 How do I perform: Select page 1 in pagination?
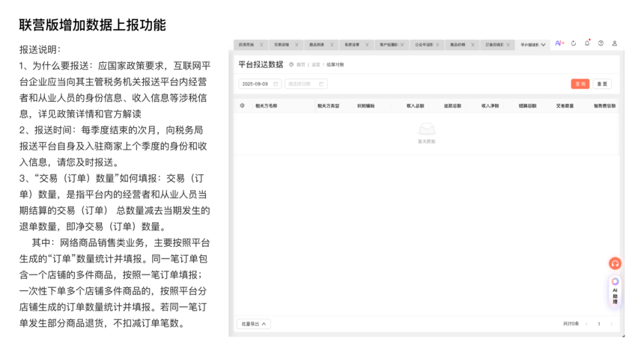tap(598, 324)
